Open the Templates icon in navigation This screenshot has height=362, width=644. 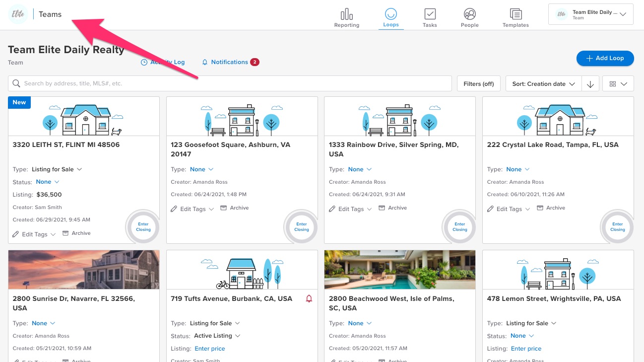[515, 14]
